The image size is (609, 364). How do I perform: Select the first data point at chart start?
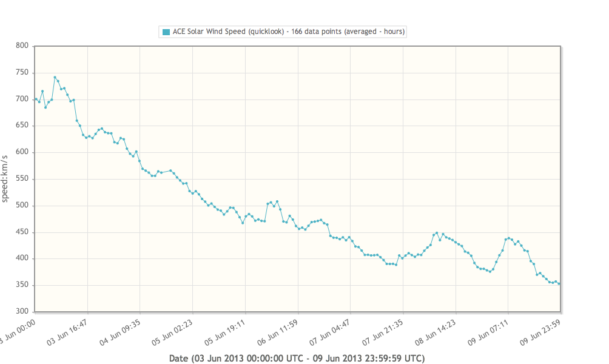click(x=36, y=99)
